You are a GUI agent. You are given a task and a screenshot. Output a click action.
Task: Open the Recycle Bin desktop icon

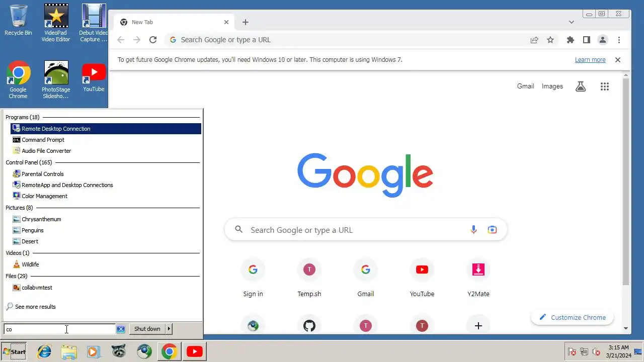18,20
